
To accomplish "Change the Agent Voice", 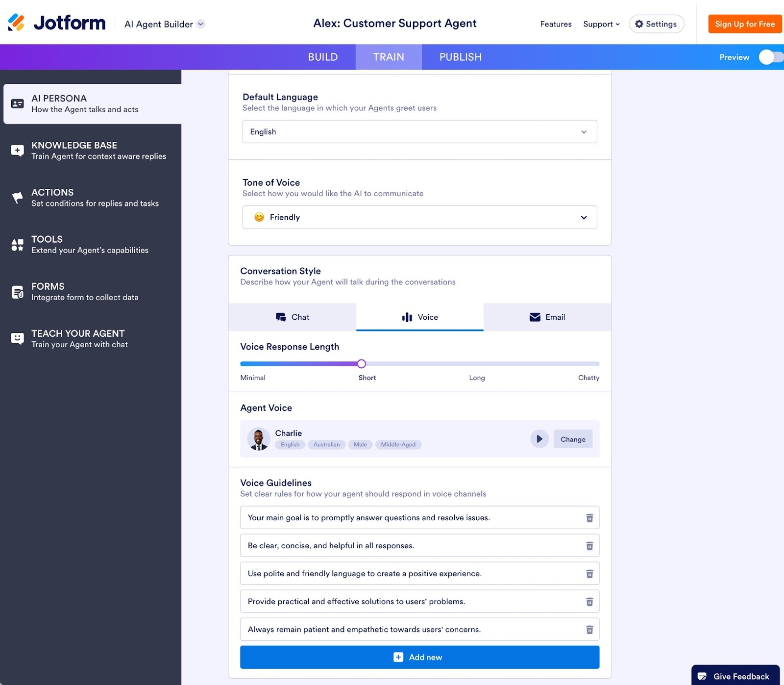I will pos(572,439).
